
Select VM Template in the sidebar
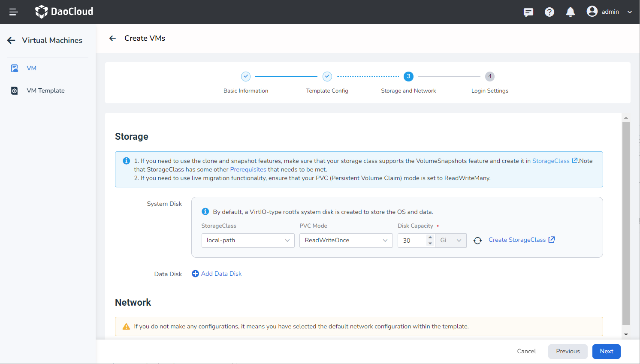pos(45,90)
